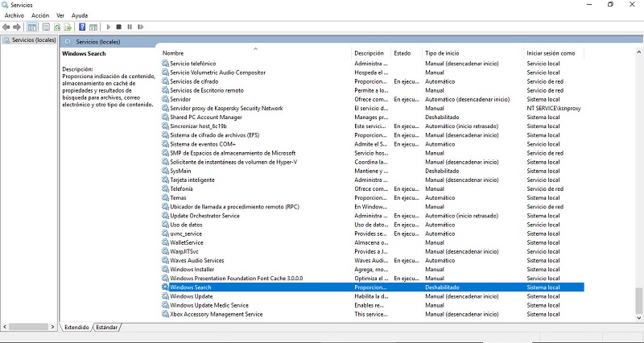Toggle the show/hide action pane toolbar icon
Image resolution: width=644 pixels, height=343 pixels.
tap(93, 27)
